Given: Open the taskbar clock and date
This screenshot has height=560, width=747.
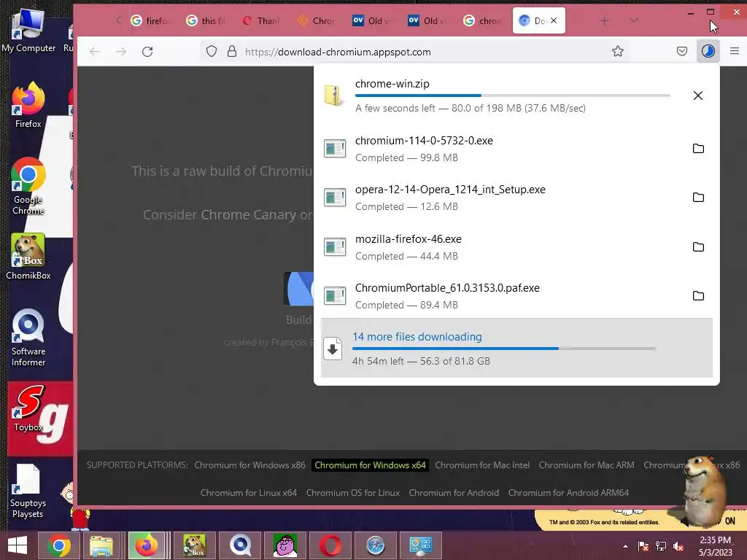Looking at the screenshot, I should (x=715, y=546).
